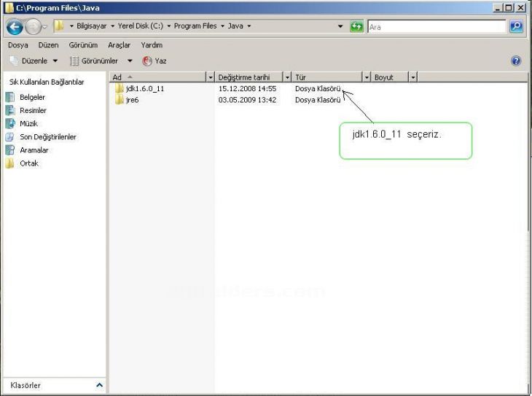The image size is (532, 396).
Task: Open Tür column filter arrow
Action: tap(367, 77)
